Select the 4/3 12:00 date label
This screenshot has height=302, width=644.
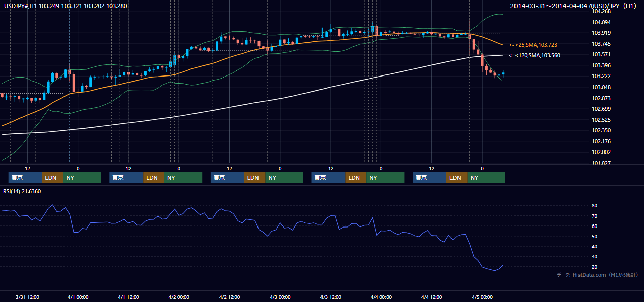click(x=330, y=297)
